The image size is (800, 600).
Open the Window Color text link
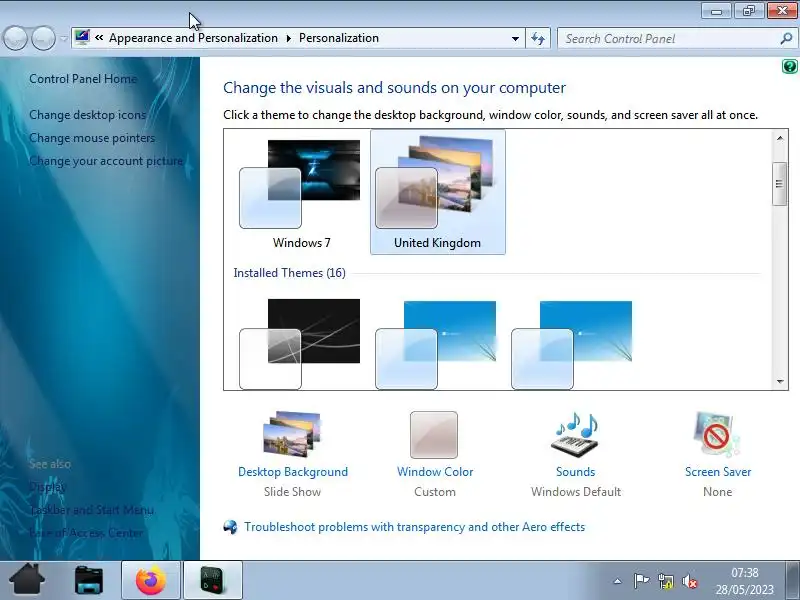pos(435,471)
